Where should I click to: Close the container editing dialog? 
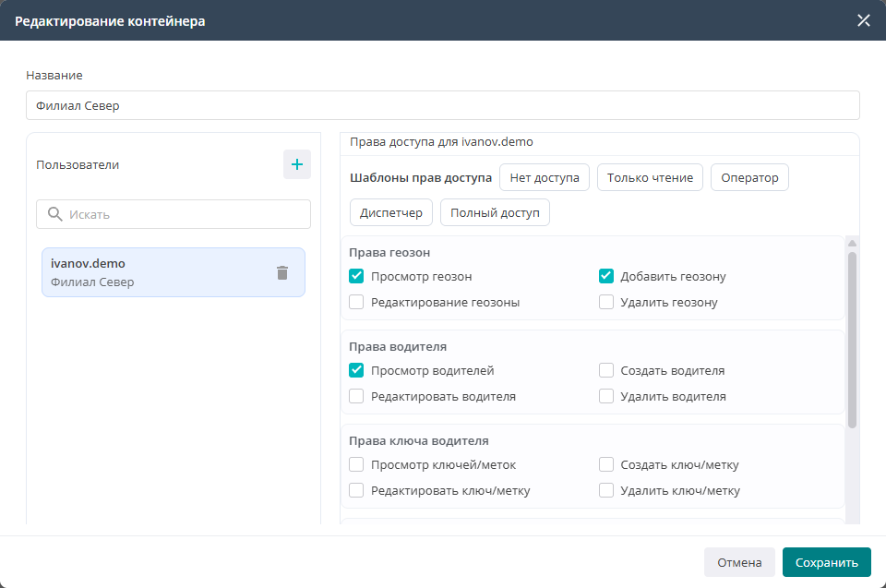(864, 20)
